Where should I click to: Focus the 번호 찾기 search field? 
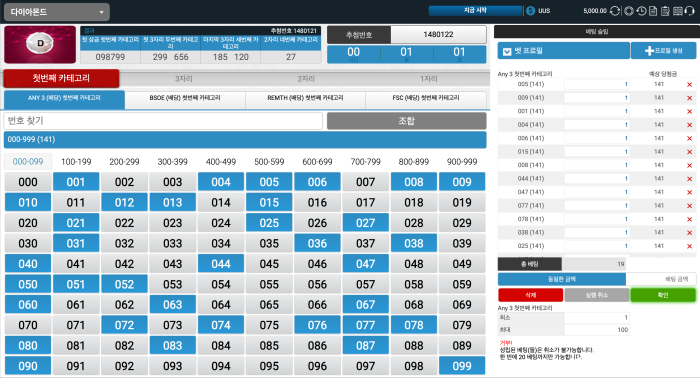pos(163,121)
